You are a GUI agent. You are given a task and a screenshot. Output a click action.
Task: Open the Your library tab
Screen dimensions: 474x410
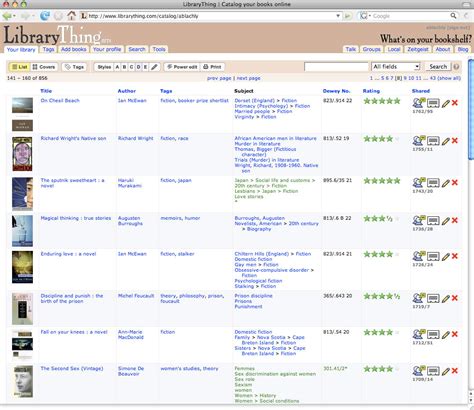click(x=21, y=49)
